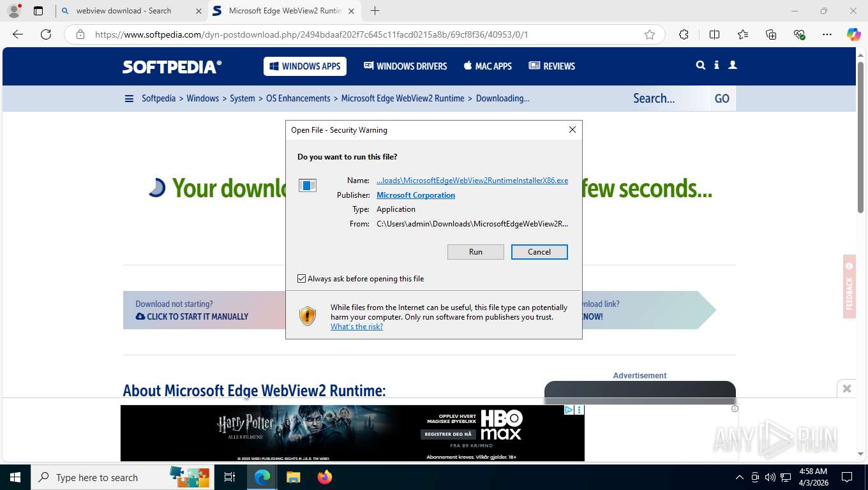The image size is (868, 490).
Task: Click the browser profile avatar icon
Action: (13, 11)
